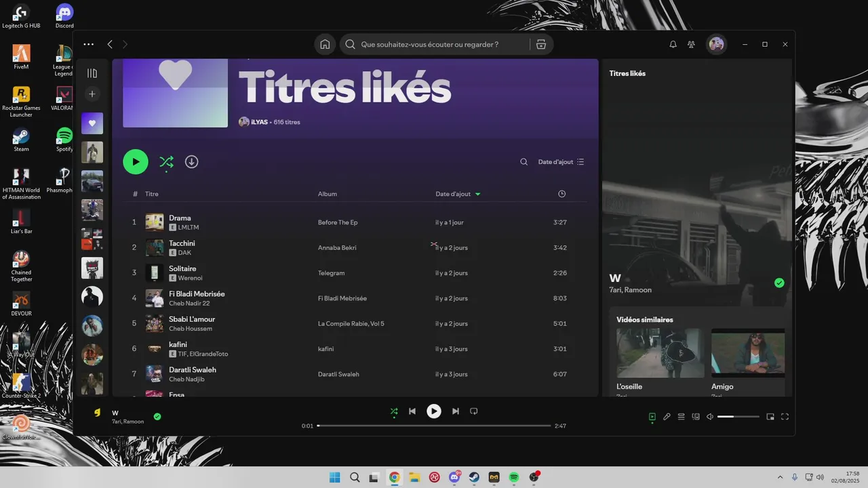Image resolution: width=868 pixels, height=488 pixels.
Task: Open the Windows Start menu
Action: [334, 477]
